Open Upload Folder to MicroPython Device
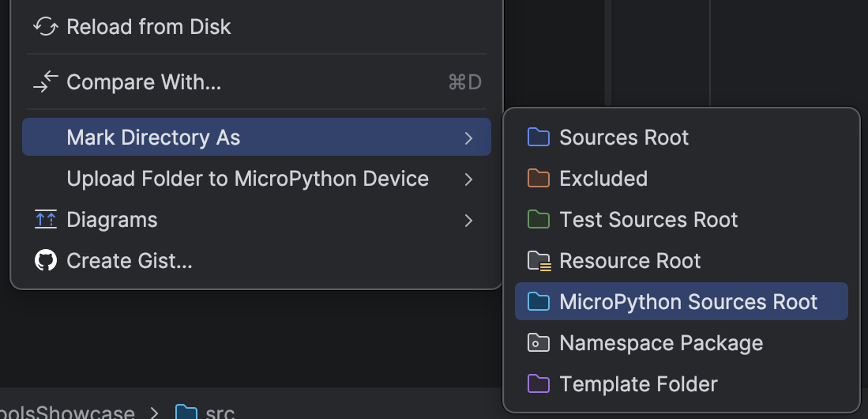868x419 pixels. (x=257, y=179)
